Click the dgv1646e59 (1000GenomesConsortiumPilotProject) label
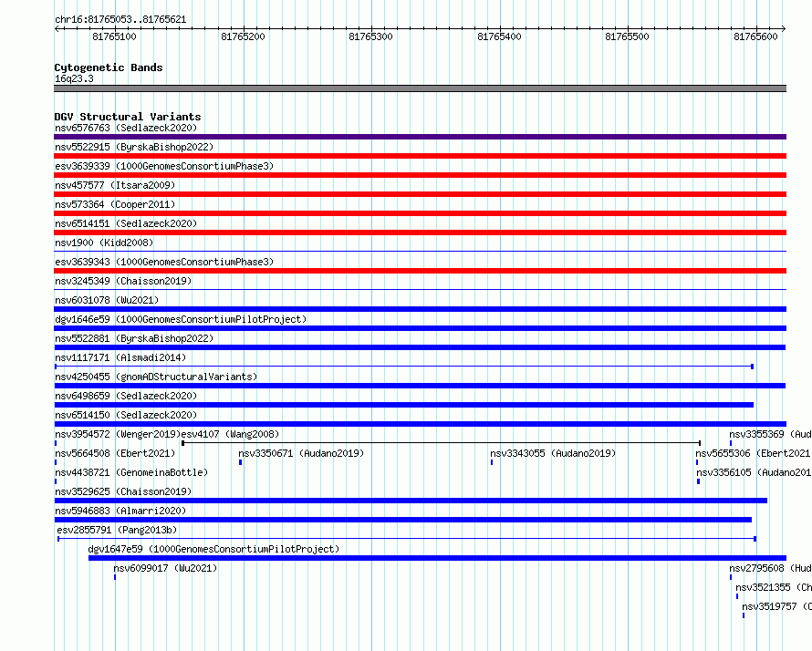This screenshot has height=651, width=812. pos(181,319)
